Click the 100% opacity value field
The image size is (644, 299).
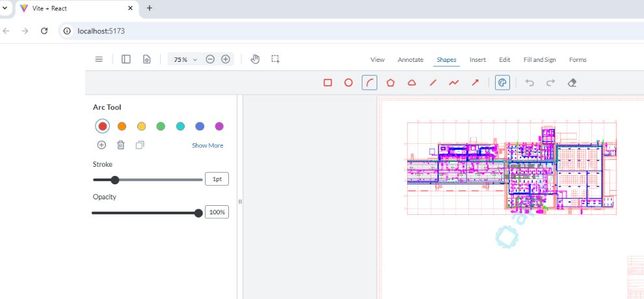coord(217,212)
